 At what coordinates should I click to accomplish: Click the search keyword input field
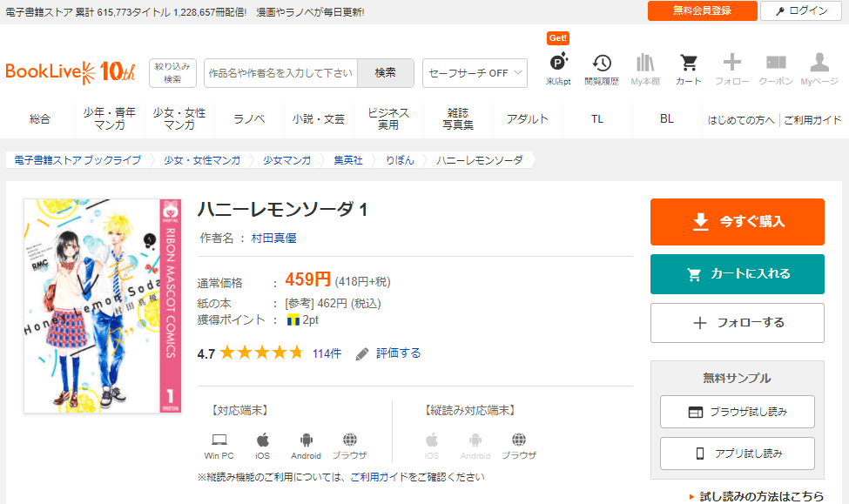click(x=280, y=73)
